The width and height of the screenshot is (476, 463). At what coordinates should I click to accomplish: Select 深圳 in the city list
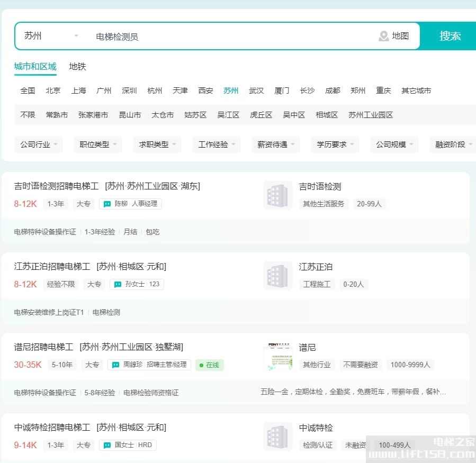click(129, 90)
